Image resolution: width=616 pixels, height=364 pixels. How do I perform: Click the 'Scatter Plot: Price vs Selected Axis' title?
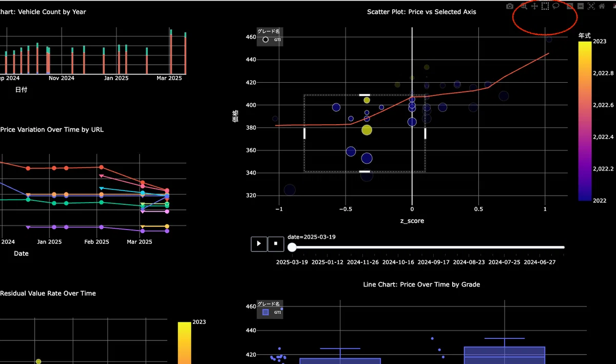coord(421,11)
